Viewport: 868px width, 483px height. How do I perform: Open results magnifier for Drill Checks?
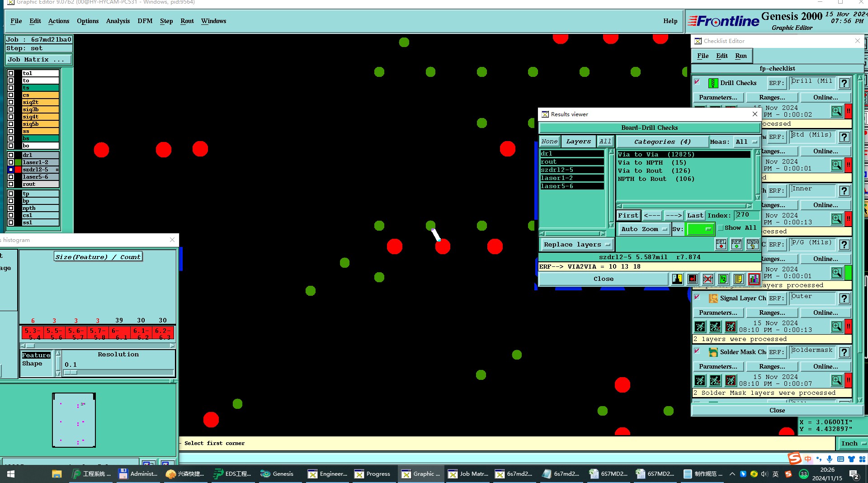[x=837, y=111]
